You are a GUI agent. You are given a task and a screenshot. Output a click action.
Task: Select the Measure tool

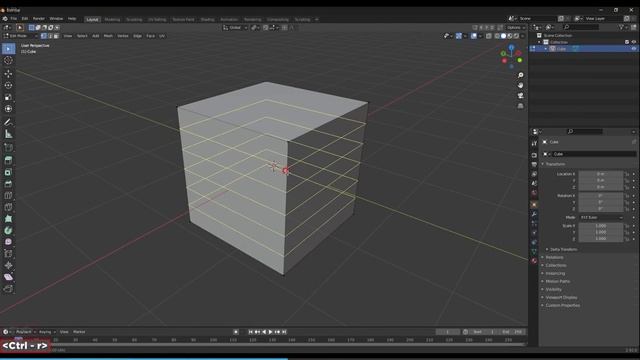8,134
